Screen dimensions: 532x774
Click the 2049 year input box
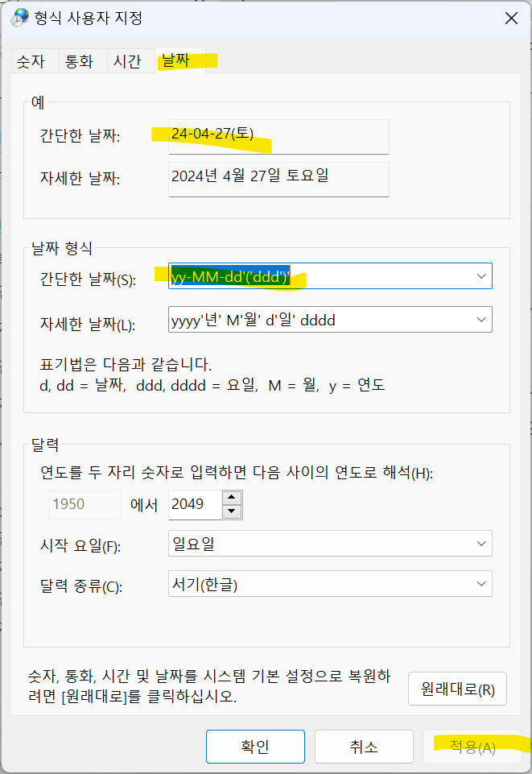[196, 504]
